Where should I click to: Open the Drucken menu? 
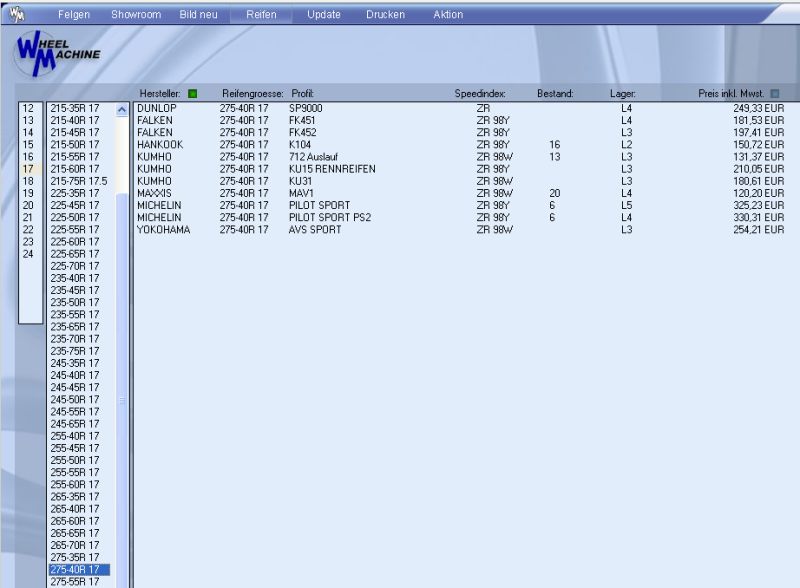pyautogui.click(x=386, y=15)
